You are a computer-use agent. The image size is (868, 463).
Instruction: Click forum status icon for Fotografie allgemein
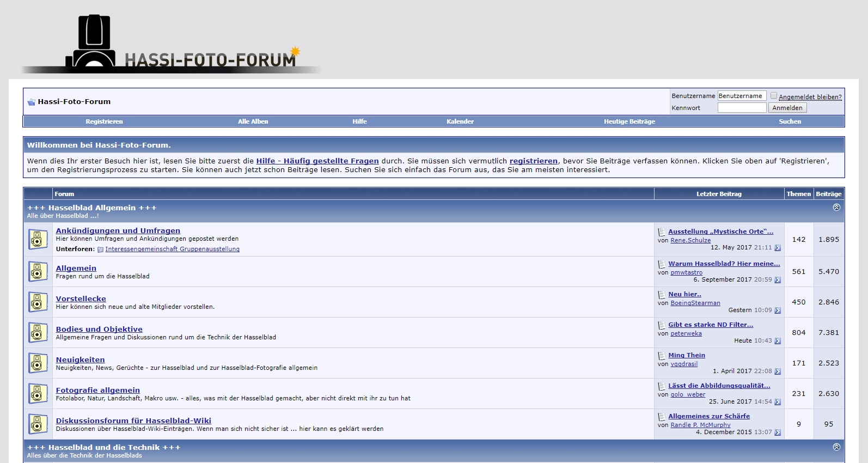(38, 393)
